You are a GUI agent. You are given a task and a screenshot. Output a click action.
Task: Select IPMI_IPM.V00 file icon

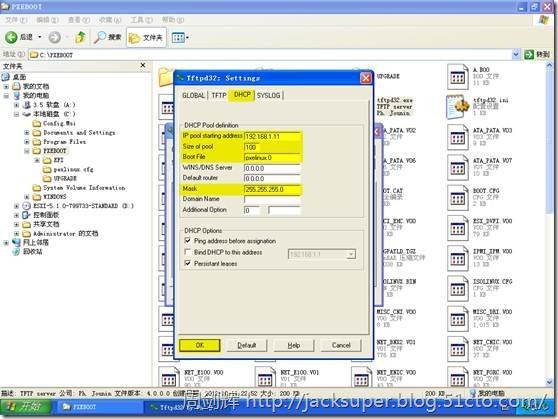[458, 258]
